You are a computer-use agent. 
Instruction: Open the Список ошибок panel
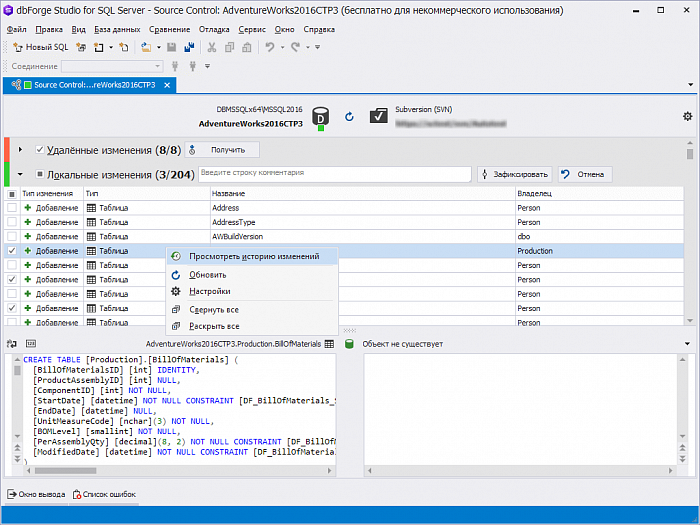click(x=104, y=495)
